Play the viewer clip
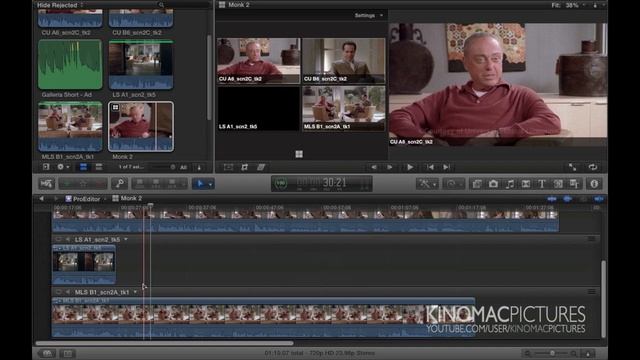The height and width of the screenshot is (360, 640). (x=410, y=167)
